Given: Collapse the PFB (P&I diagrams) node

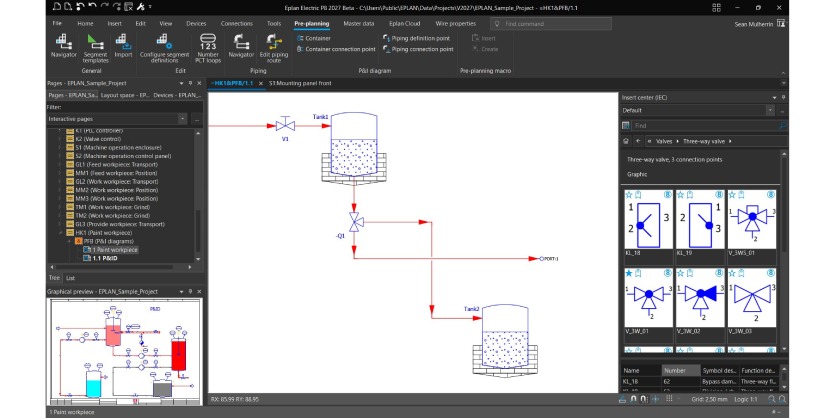Looking at the screenshot, I should [x=69, y=241].
